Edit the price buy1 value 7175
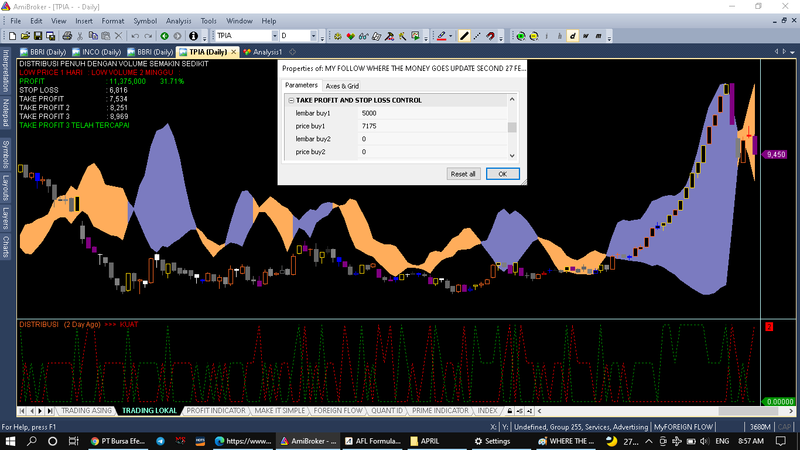Image resolution: width=800 pixels, height=450 pixels. (432, 126)
